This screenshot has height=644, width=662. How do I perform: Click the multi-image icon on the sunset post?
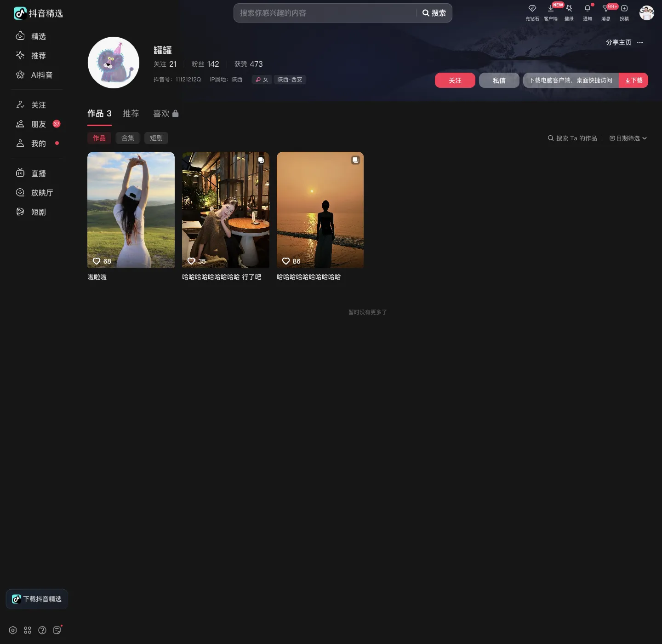(x=355, y=160)
